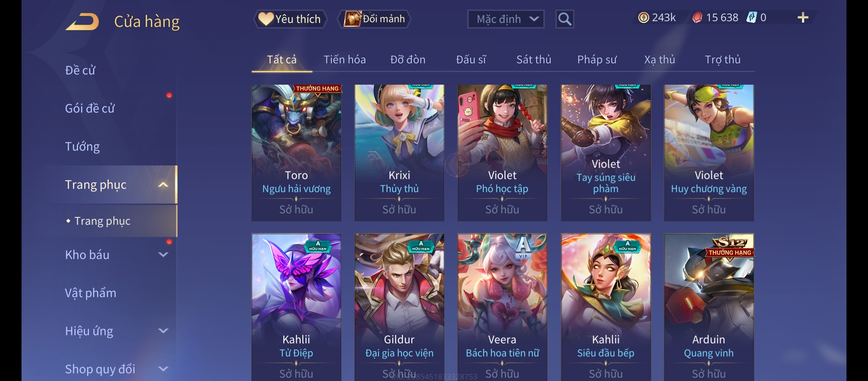The image size is (868, 381).
Task: Expand the Shop quy đổi section
Action: pos(163,369)
